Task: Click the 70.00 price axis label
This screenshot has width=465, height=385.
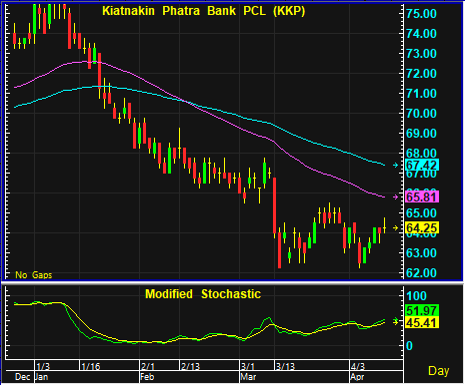Action: [x=421, y=114]
